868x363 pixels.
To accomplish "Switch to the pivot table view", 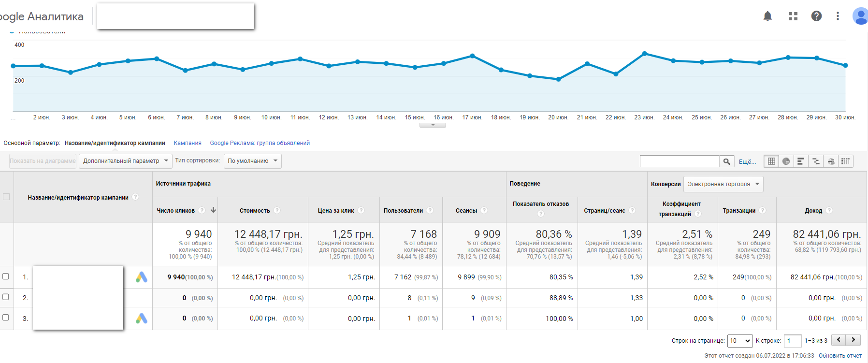I will (845, 161).
